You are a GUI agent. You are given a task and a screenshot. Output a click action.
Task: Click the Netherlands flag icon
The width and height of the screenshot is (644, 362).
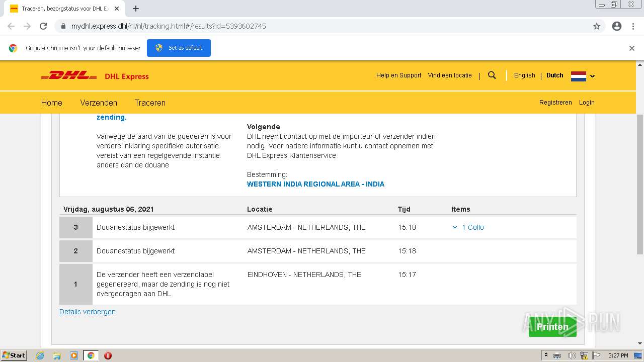click(579, 76)
